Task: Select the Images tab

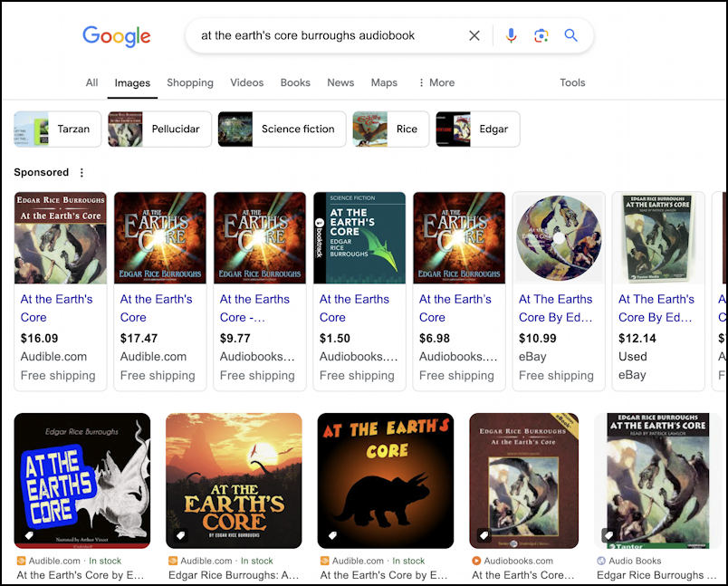Action: [132, 82]
